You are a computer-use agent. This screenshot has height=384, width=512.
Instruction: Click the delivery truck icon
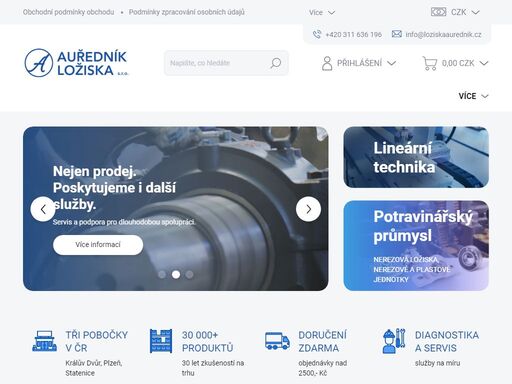tap(277, 341)
